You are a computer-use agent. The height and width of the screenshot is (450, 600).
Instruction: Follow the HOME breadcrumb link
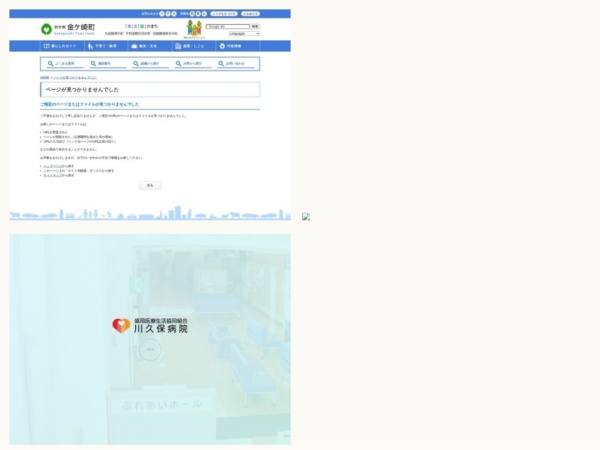coord(44,77)
